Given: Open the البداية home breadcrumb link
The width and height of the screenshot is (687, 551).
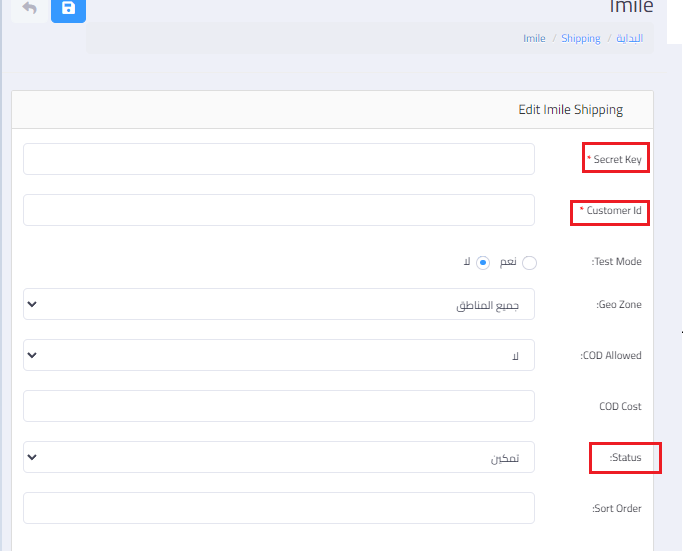Looking at the screenshot, I should (627, 38).
